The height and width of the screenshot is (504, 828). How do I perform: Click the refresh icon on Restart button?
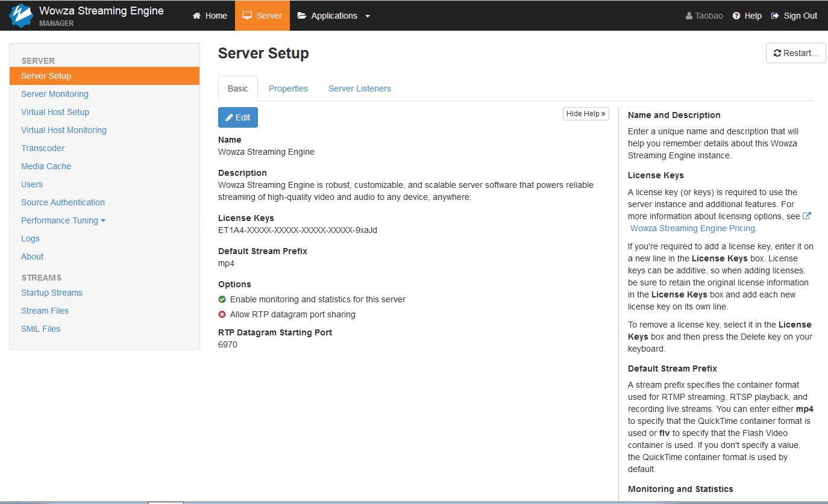(x=777, y=53)
